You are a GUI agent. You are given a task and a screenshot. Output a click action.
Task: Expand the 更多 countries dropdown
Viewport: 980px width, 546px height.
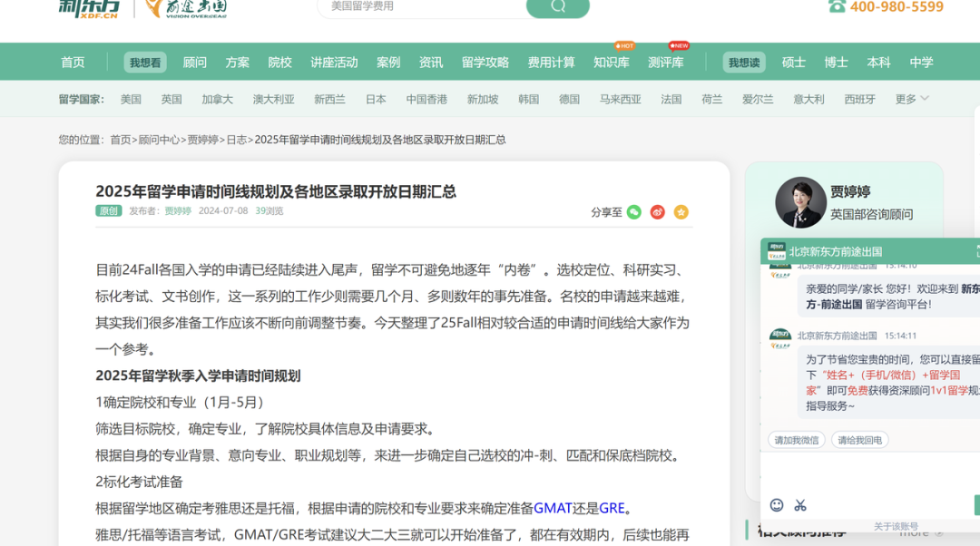908,99
